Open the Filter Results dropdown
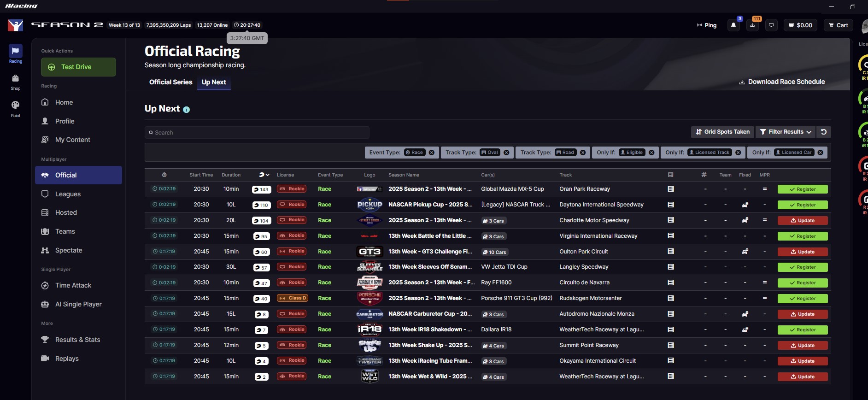The height and width of the screenshot is (400, 868). click(785, 132)
